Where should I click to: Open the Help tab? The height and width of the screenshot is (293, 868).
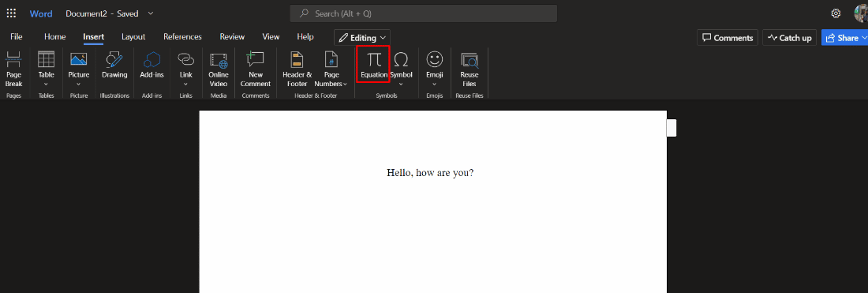pos(305,37)
